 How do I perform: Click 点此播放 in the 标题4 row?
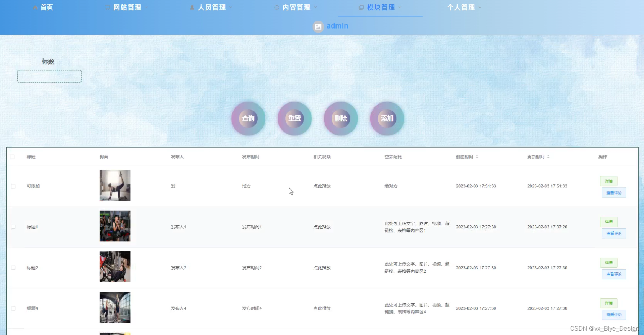click(322, 308)
